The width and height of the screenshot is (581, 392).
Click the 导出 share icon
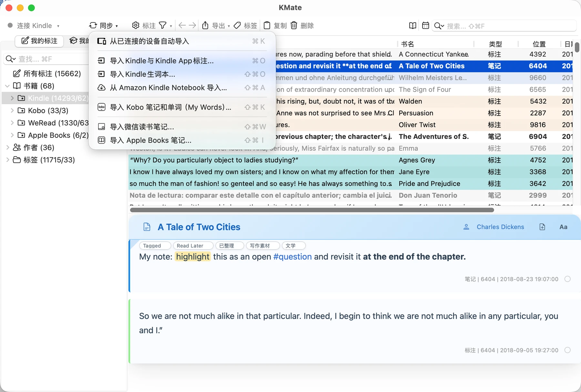(205, 25)
